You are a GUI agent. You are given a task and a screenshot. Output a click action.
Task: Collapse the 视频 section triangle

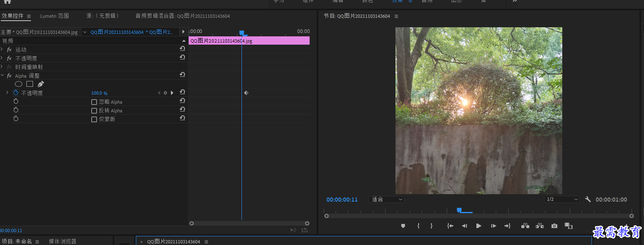coord(184,41)
